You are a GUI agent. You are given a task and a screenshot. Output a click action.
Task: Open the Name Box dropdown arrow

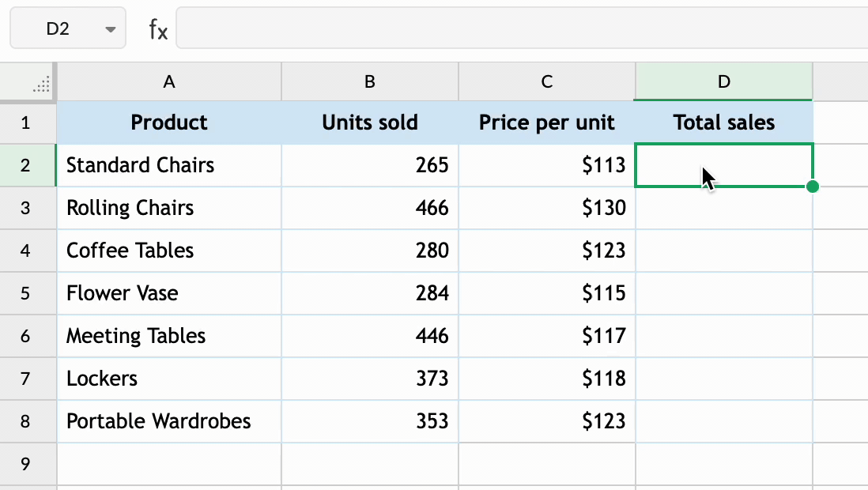coord(110,30)
